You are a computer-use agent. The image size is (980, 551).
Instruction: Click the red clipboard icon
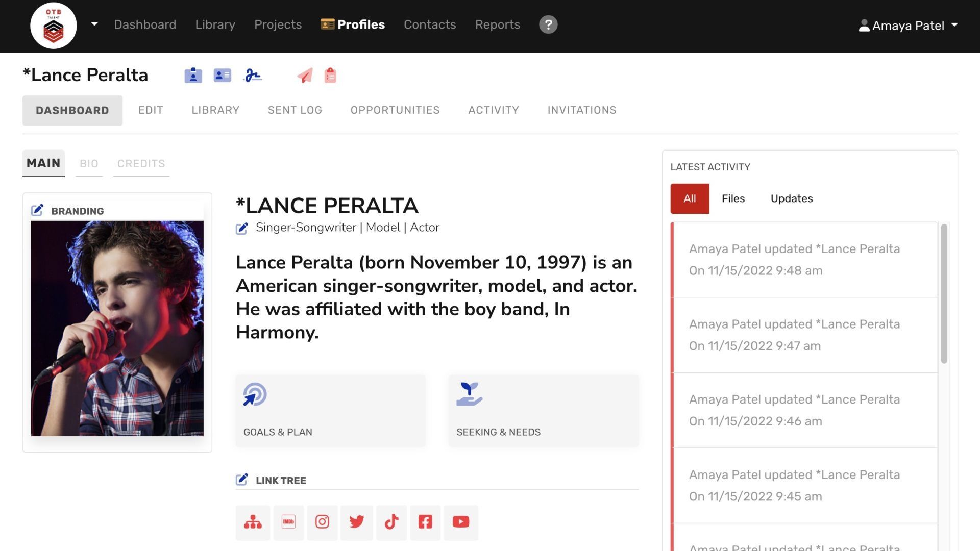(x=330, y=76)
